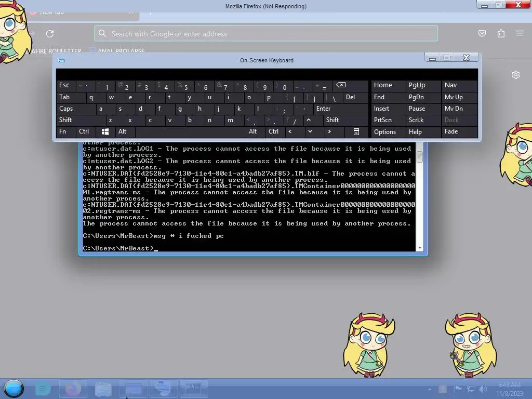Show hidden tray icons arrow
Image resolution: width=532 pixels, height=399 pixels.
tap(430, 389)
